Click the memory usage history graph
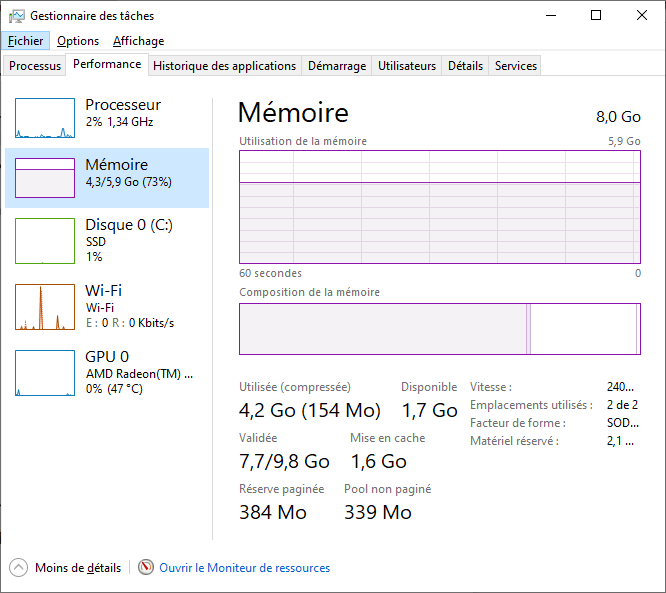The width and height of the screenshot is (666, 593). 439,207
